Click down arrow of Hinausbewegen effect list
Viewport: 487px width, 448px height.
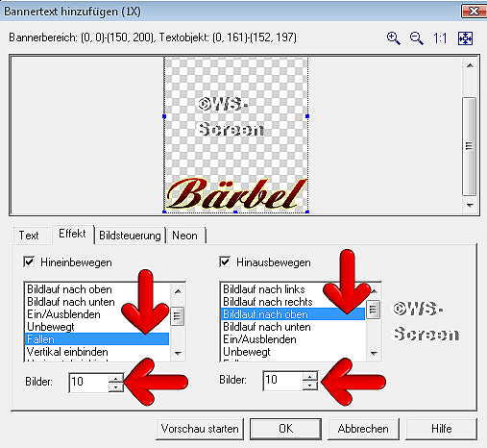click(x=374, y=354)
